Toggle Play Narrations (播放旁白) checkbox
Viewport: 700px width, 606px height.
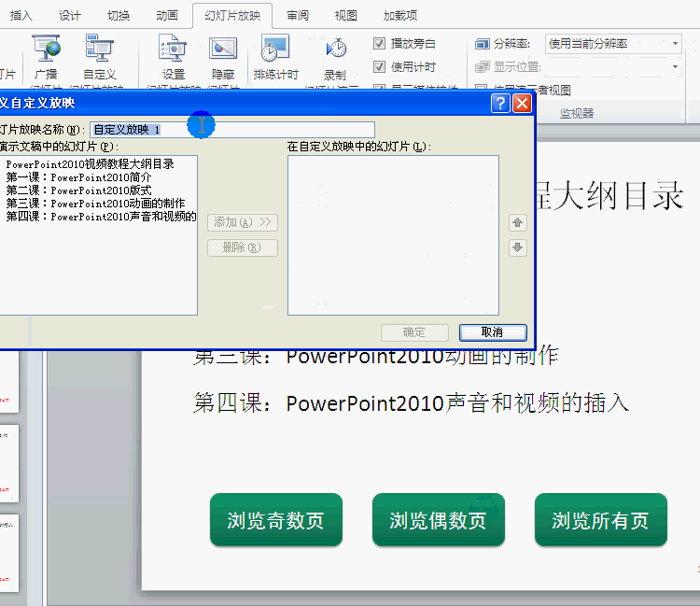(379, 43)
